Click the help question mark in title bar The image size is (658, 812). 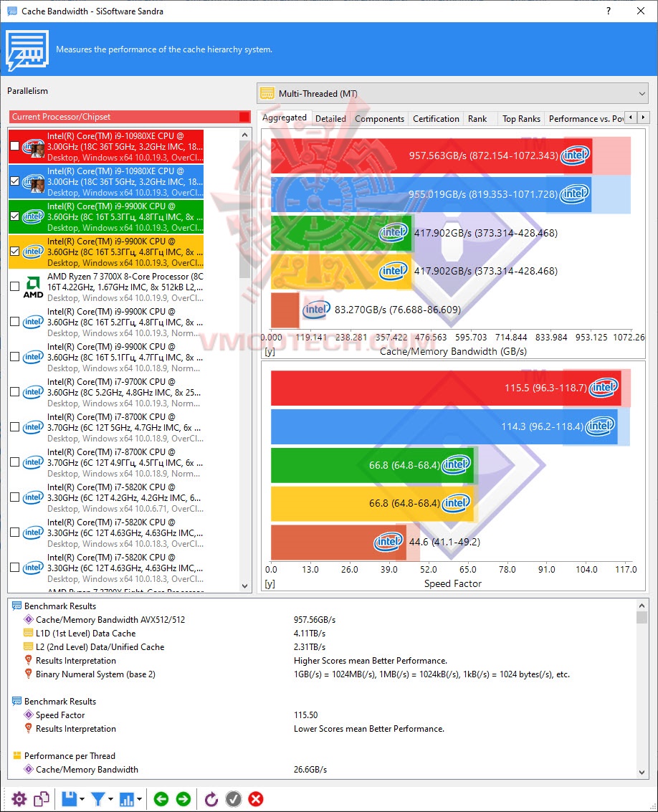click(x=609, y=11)
